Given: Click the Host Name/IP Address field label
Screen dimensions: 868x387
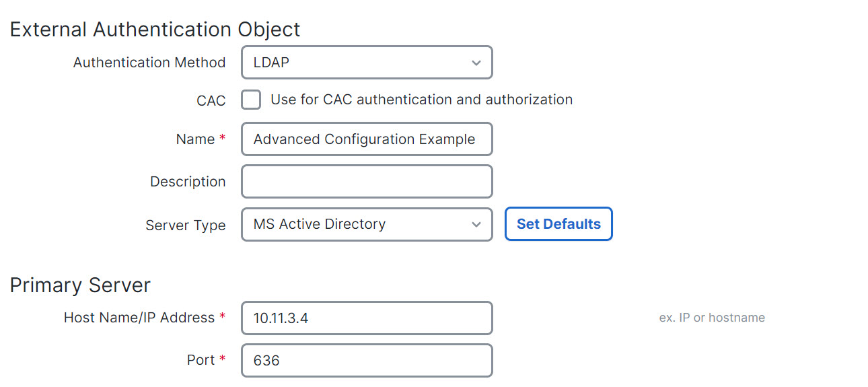Looking at the screenshot, I should (139, 318).
